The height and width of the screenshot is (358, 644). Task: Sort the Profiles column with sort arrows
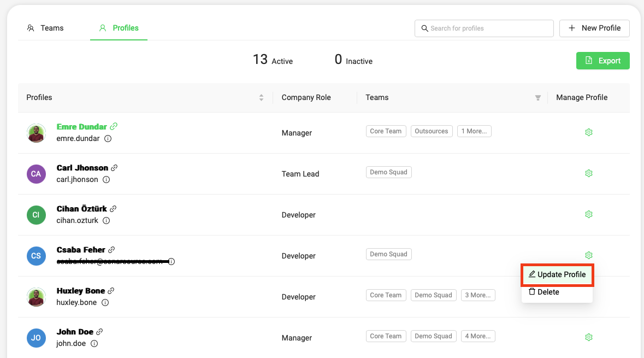tap(261, 98)
